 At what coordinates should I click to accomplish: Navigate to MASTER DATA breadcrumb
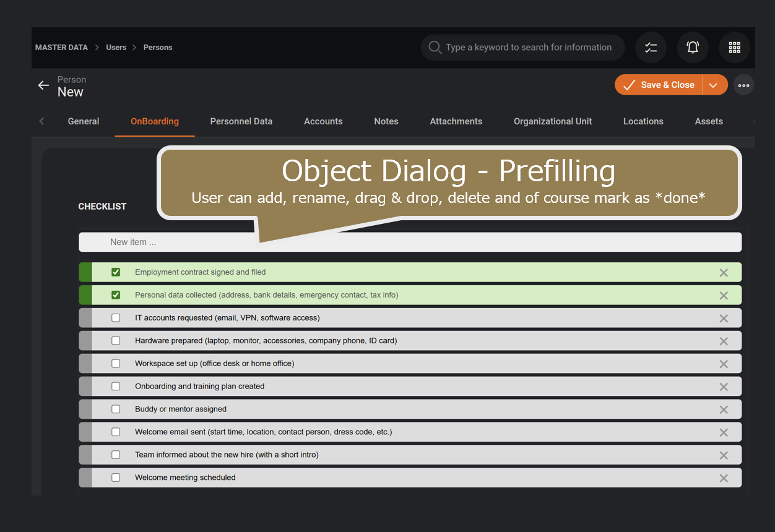click(61, 48)
